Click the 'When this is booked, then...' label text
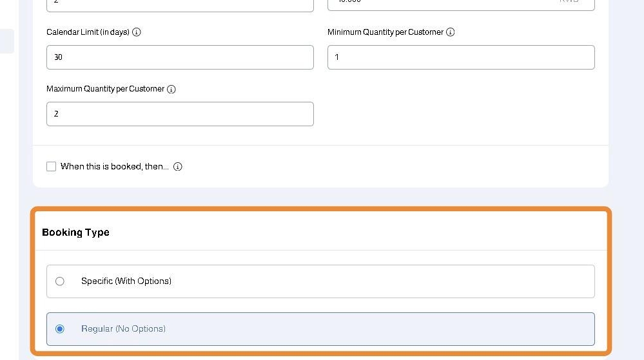Screen dimensions: 644x360 tap(114, 167)
